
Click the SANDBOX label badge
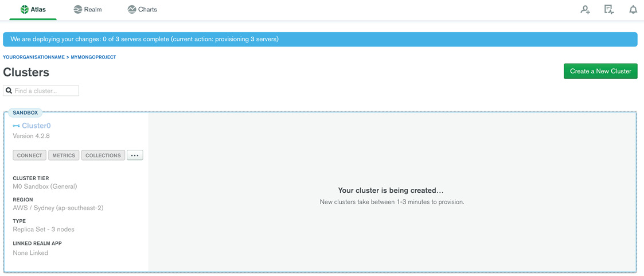pyautogui.click(x=25, y=112)
